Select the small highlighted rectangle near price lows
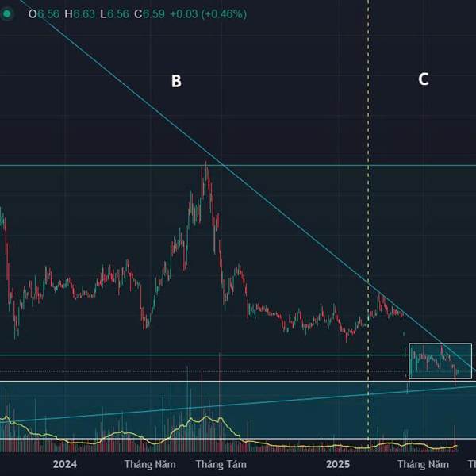The height and width of the screenshot is (476, 476). tap(440, 361)
